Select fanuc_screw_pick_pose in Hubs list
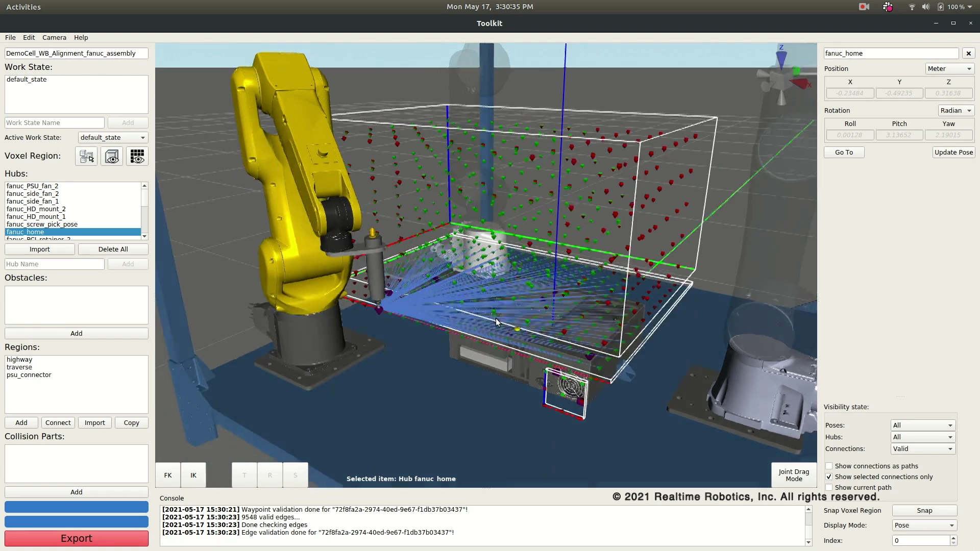Image resolution: width=980 pixels, height=551 pixels. click(73, 224)
